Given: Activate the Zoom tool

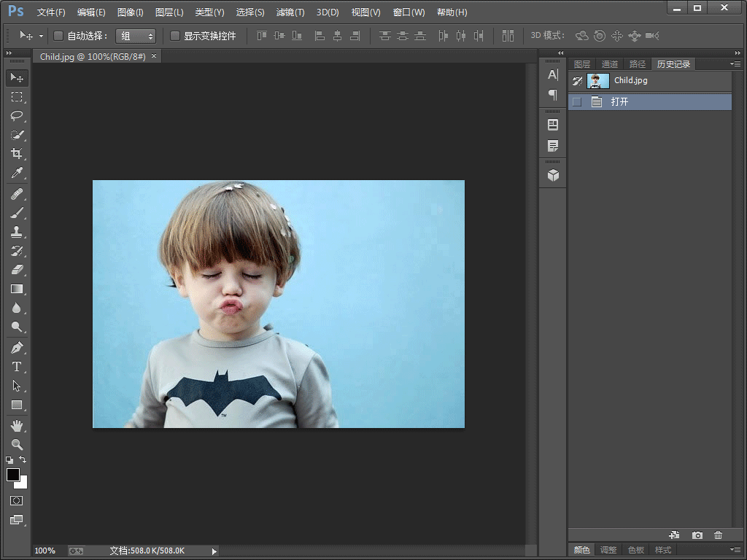Looking at the screenshot, I should click(x=17, y=444).
